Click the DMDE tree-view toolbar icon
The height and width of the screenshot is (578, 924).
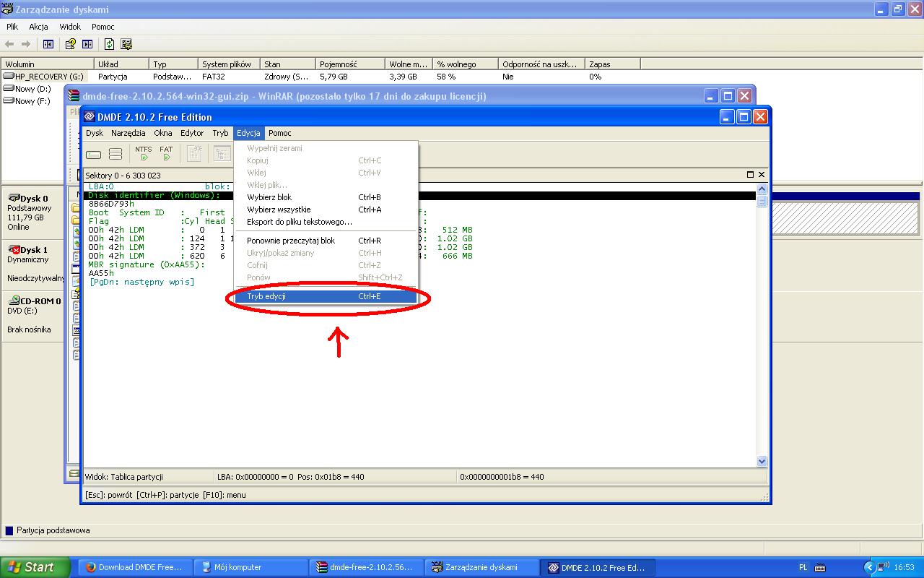tap(222, 153)
